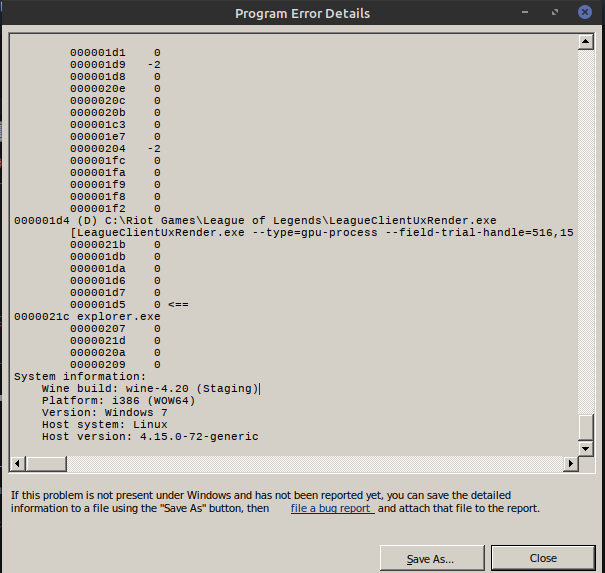Click the thread line '000001f9'
This screenshot has height=573, width=605.
tap(115, 184)
